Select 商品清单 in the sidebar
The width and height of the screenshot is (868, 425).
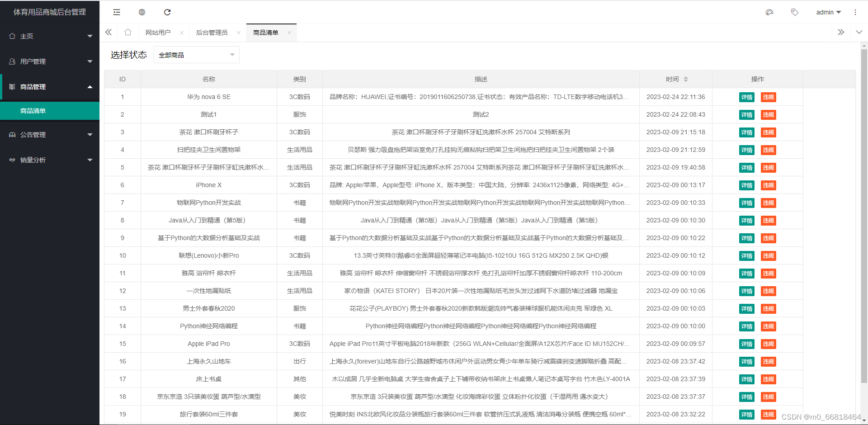(x=50, y=111)
